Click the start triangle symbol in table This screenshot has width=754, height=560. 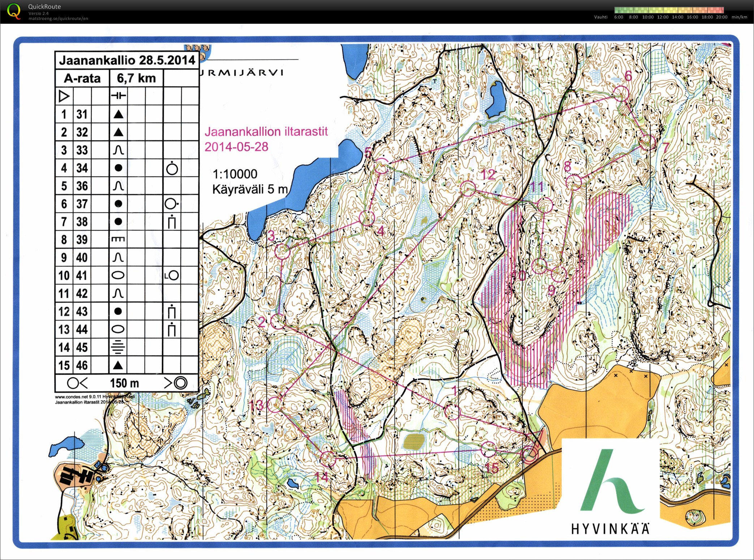coord(64,96)
